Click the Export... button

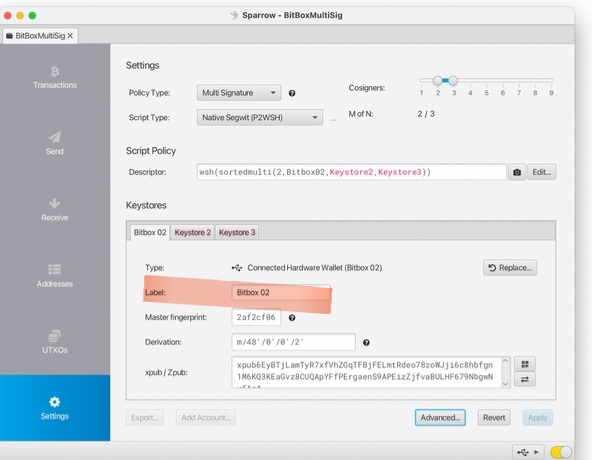145,418
